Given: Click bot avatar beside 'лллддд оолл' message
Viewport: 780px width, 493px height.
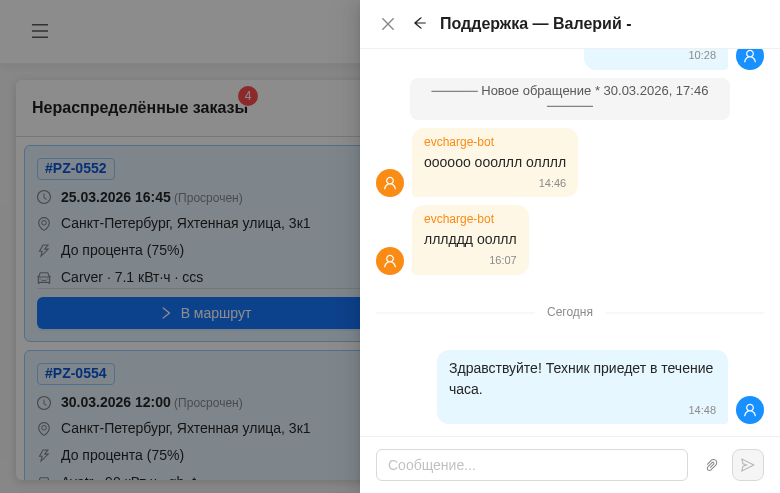Looking at the screenshot, I should click(390, 261).
